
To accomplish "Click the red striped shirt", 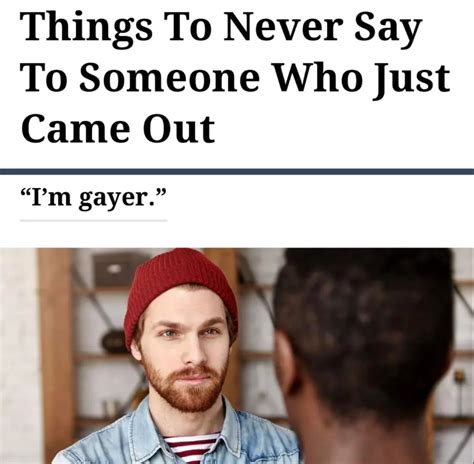I will [x=192, y=448].
